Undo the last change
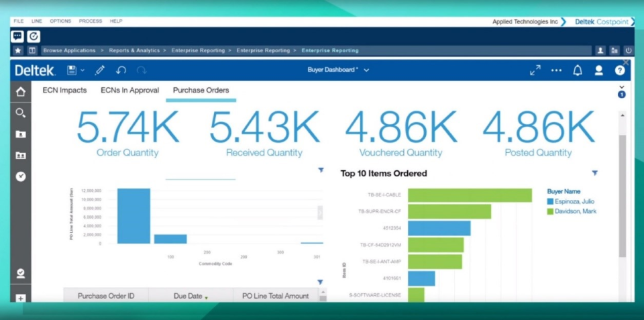 (x=121, y=70)
